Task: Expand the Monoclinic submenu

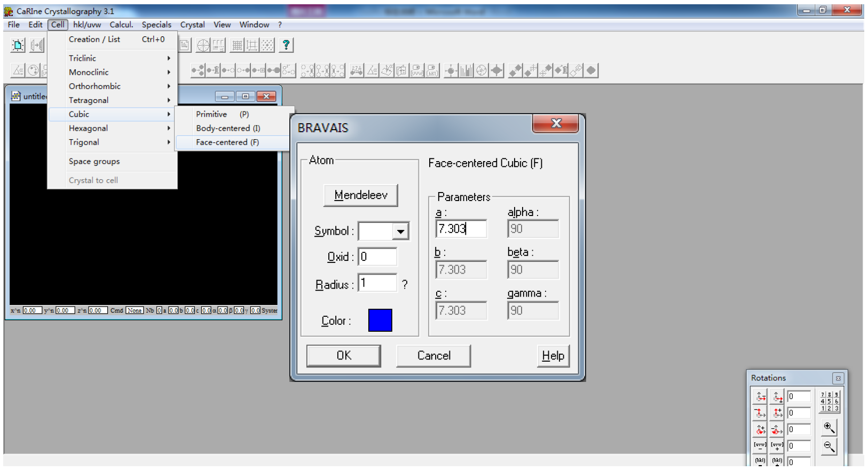Action: tap(112, 72)
